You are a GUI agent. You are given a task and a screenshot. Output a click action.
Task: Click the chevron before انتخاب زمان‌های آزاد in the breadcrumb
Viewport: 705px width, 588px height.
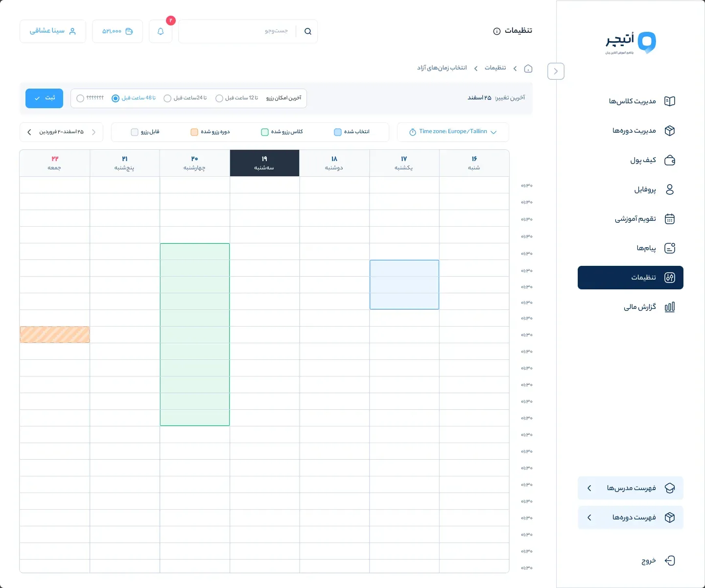click(476, 69)
